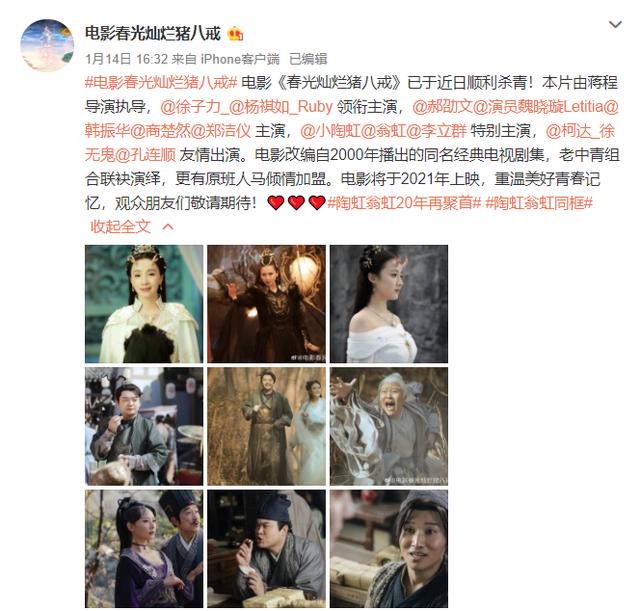Open photo of woman in white robe
640x611 pixels.
(144, 304)
